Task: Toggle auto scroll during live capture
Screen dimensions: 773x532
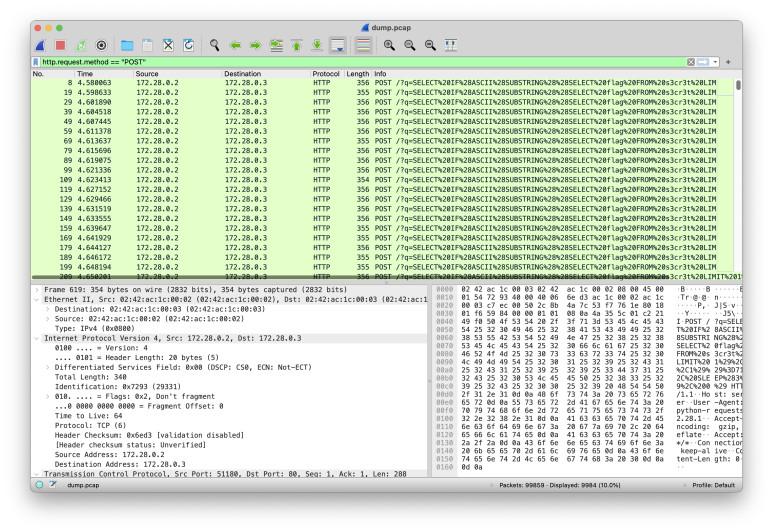Action: tap(338, 45)
